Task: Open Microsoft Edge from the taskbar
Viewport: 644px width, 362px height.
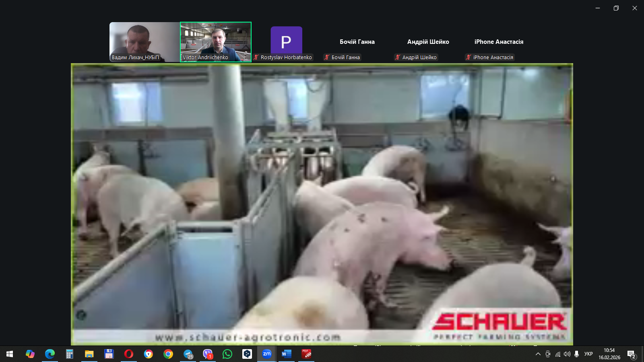Action: (x=50, y=354)
